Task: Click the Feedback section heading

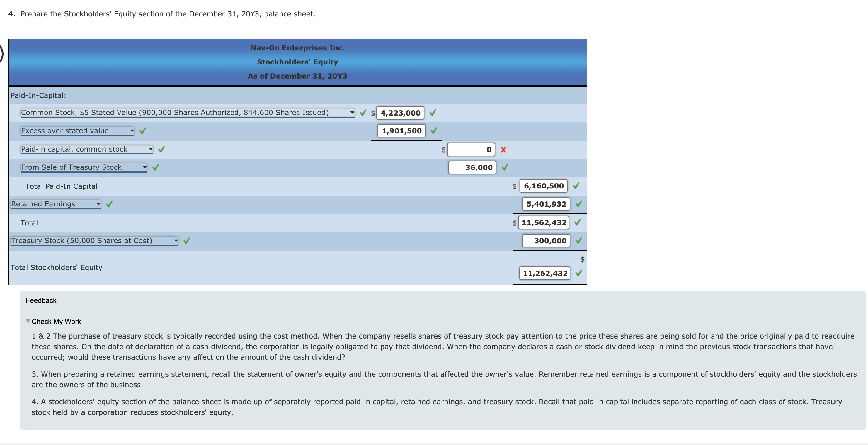Action: click(x=41, y=300)
